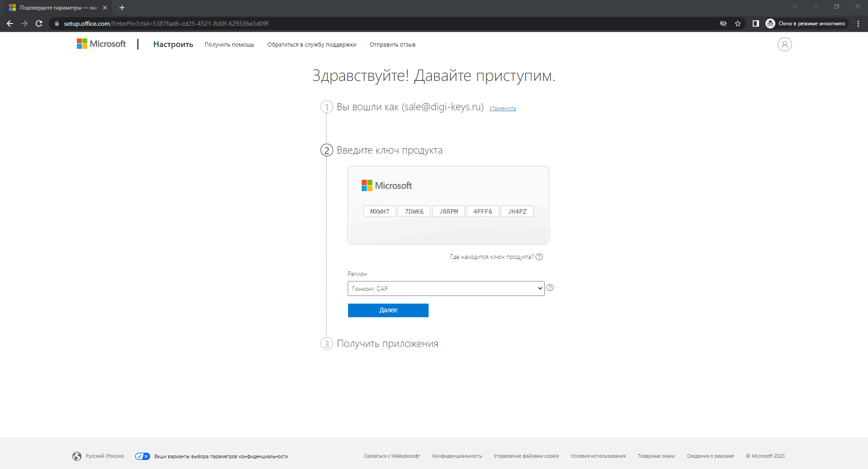The height and width of the screenshot is (469, 868).
Task: Open a new tab with the plus icon
Action: pos(122,8)
